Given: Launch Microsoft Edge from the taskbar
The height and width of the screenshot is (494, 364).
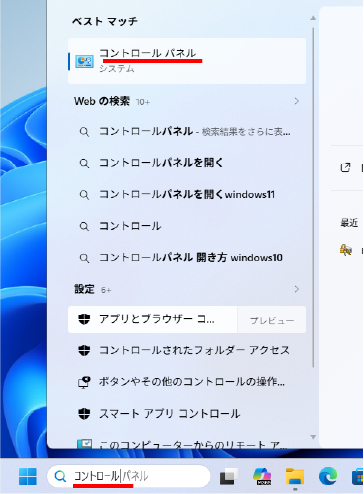Looking at the screenshot, I should (x=328, y=476).
